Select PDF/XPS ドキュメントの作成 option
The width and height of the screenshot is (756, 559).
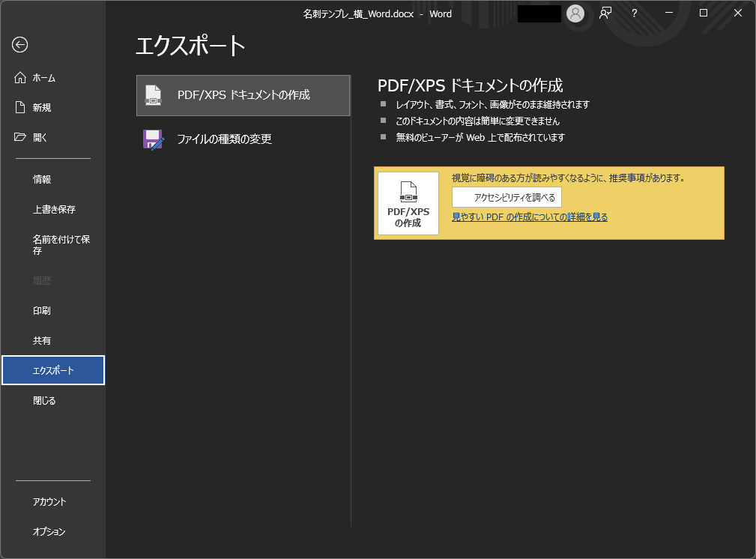[x=243, y=95]
